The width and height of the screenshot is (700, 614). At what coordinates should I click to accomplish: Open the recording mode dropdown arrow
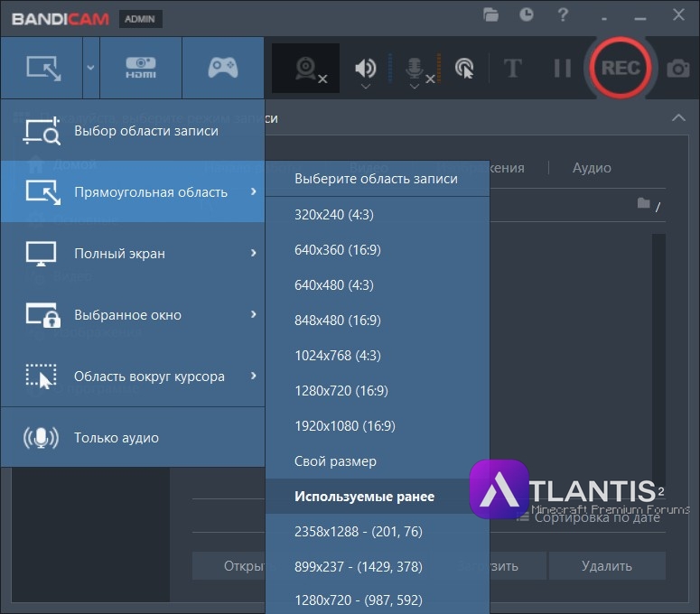(x=90, y=68)
